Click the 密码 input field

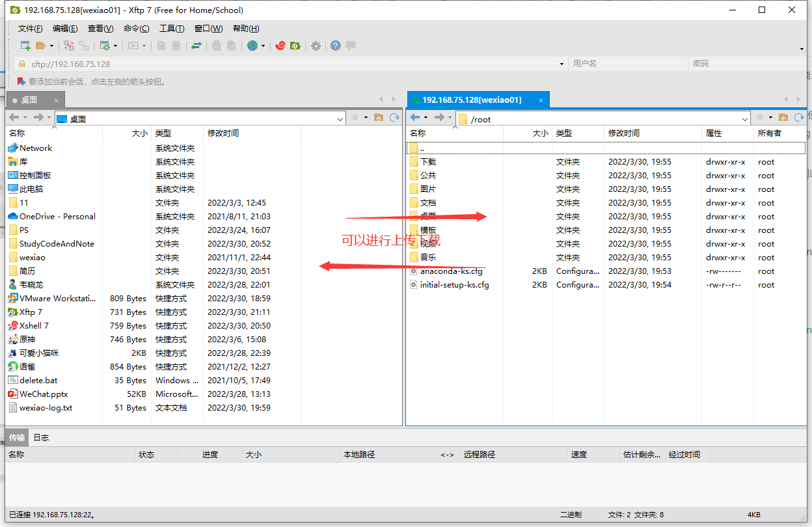(747, 64)
